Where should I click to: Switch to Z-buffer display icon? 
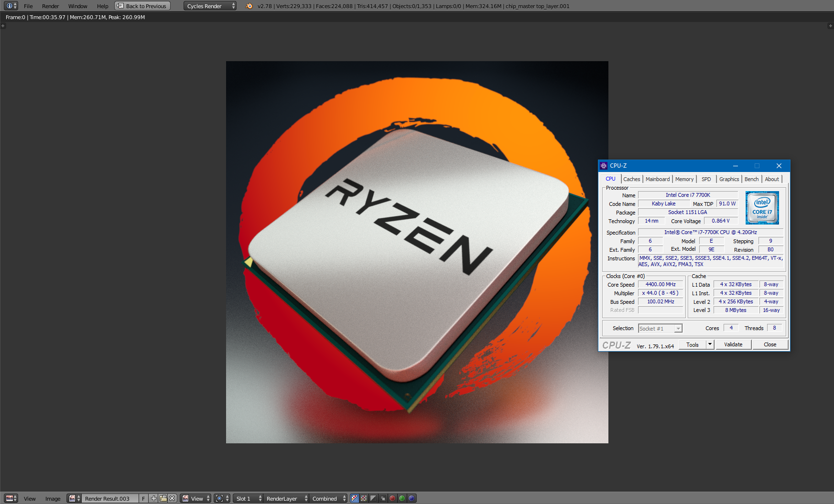[x=383, y=498]
